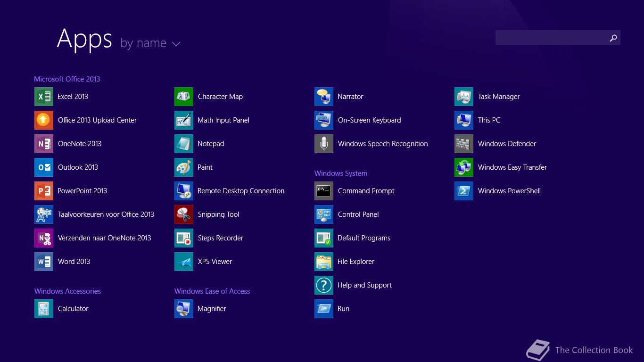Viewport: 644px width, 362px height.
Task: Launch the Windows PowerShell icon
Action: (x=464, y=191)
